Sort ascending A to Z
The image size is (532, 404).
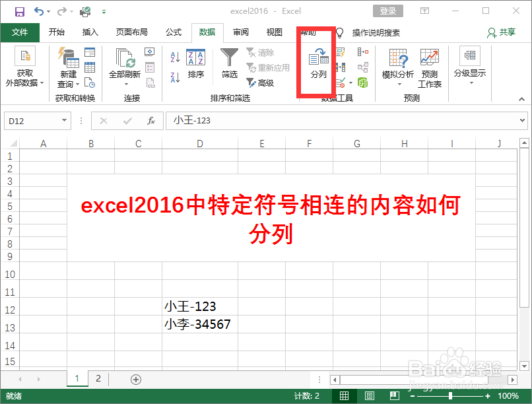pyautogui.click(x=175, y=57)
